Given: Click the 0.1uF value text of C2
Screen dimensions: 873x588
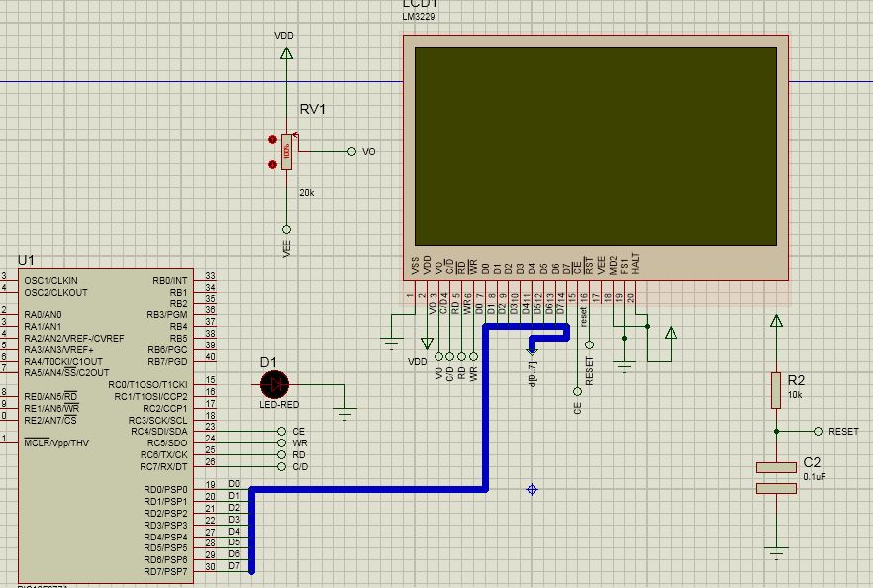Looking at the screenshot, I should click(x=814, y=477).
